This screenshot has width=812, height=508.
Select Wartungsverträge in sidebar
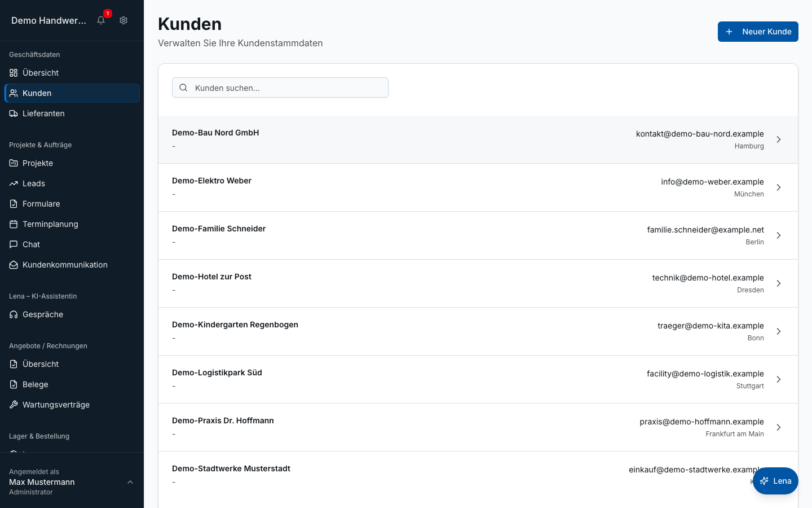[x=72, y=405]
